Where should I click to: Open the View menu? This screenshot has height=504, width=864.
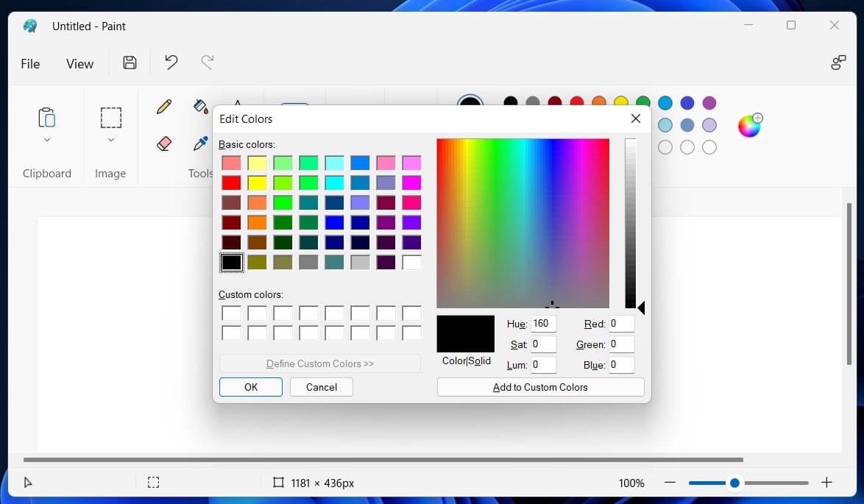80,64
